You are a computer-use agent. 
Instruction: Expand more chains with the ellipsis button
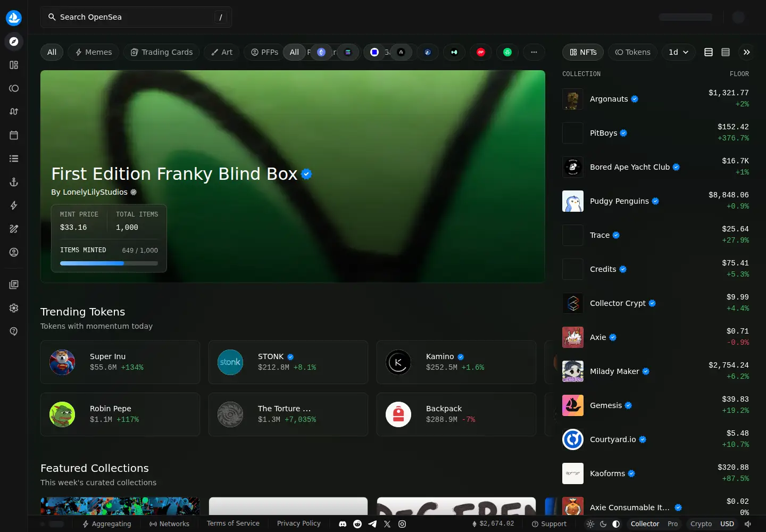534,52
